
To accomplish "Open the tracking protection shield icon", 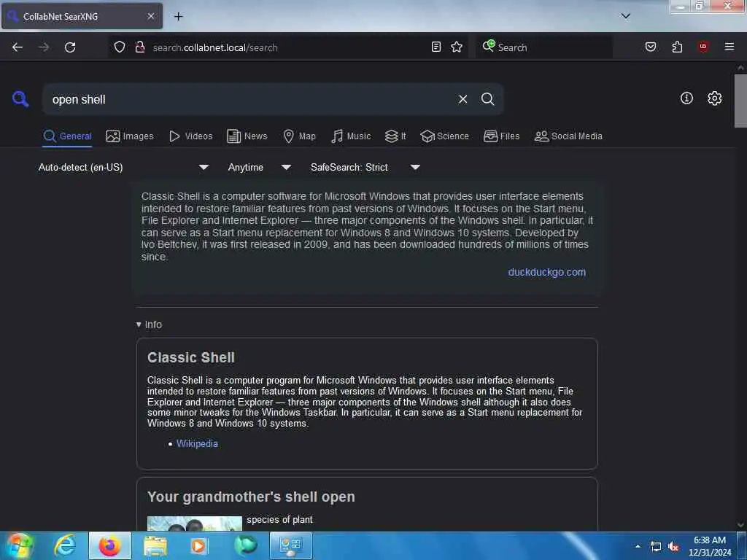I will coord(120,47).
